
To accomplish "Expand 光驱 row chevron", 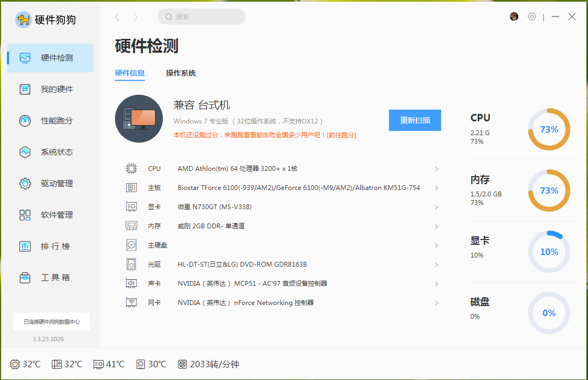I will click(436, 265).
